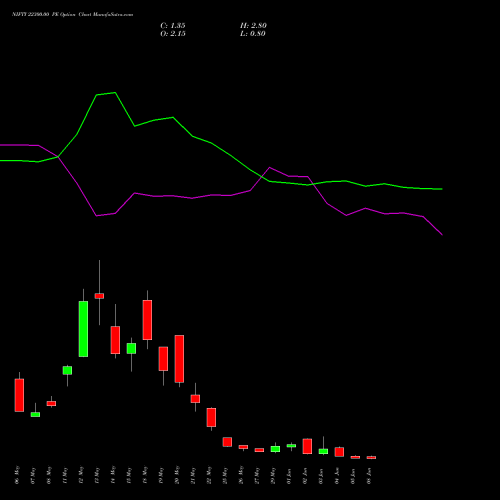Screen dimensions: 500x500
Task: Select the low value L: 0.80
Action: (x=253, y=34)
